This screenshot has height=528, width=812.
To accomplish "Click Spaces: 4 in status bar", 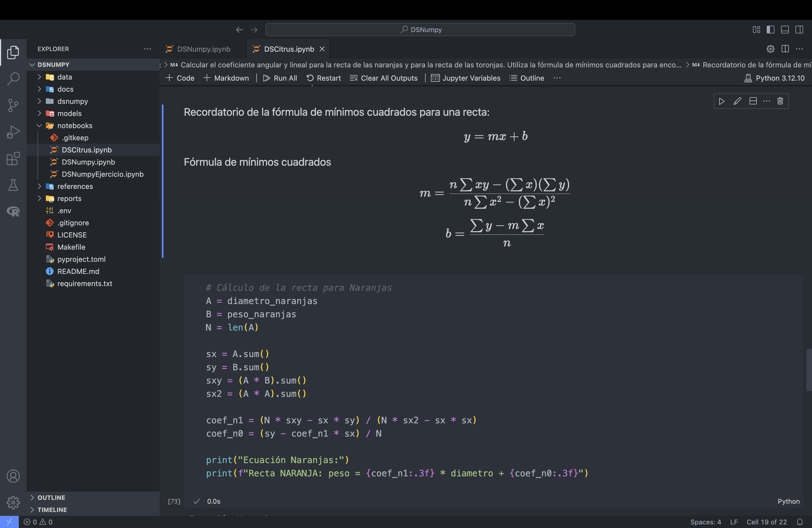I will point(706,522).
